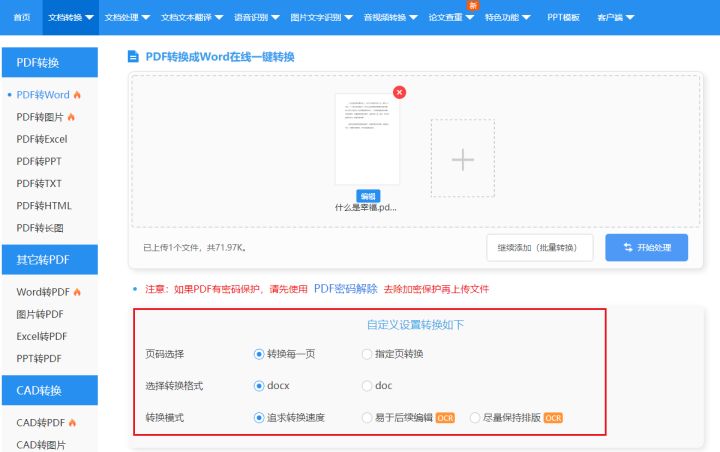Click OCR badge next to 尽量保持排版
Viewport: 720px width, 452px height.
click(553, 417)
